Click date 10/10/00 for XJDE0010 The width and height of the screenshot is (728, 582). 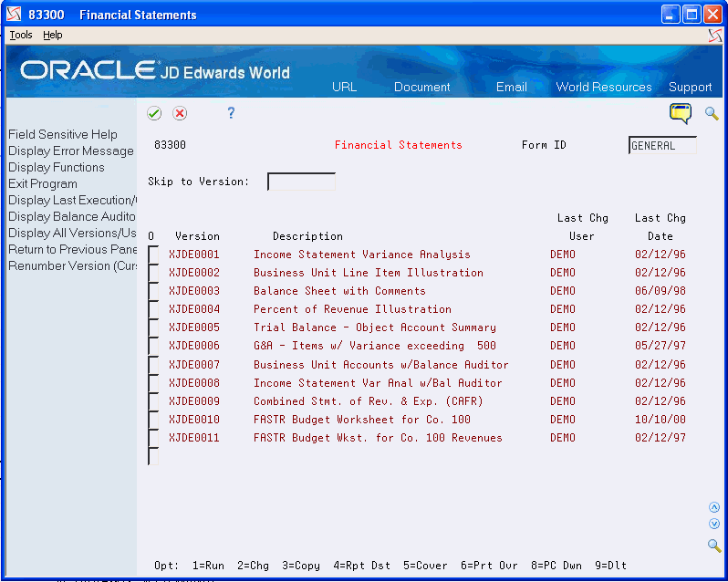click(x=660, y=420)
